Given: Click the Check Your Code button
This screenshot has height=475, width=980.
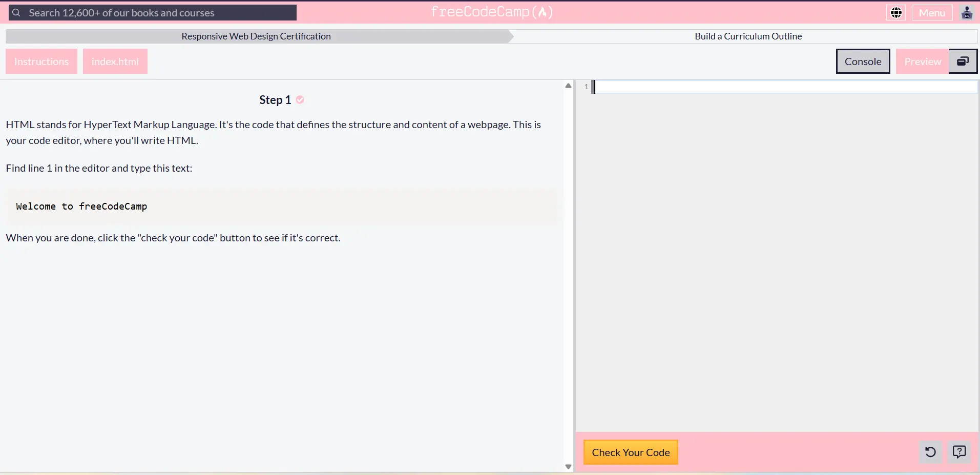Looking at the screenshot, I should pos(631,452).
